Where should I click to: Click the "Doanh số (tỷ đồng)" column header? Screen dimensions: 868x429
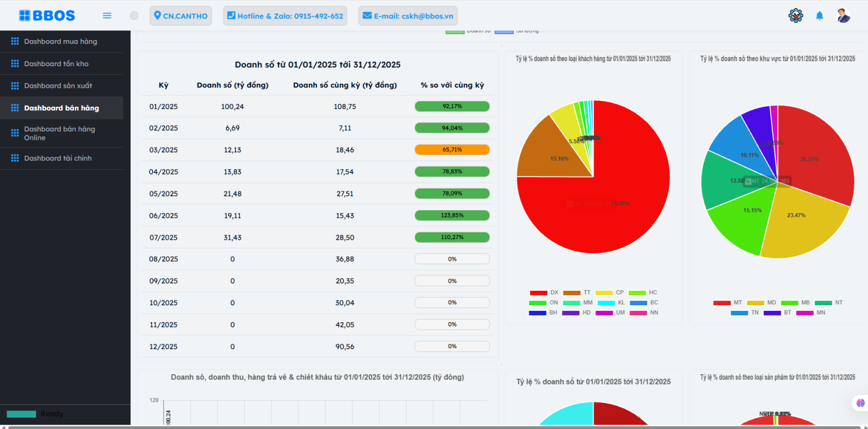[233, 85]
